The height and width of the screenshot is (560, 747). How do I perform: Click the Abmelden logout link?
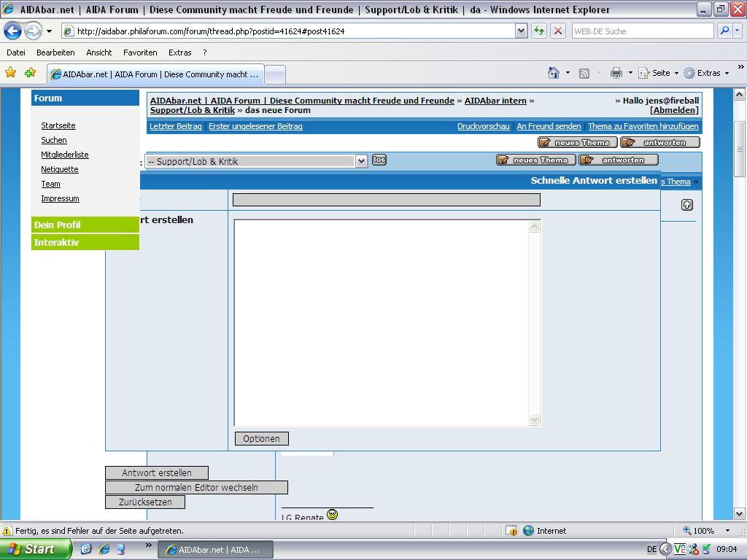click(x=674, y=110)
